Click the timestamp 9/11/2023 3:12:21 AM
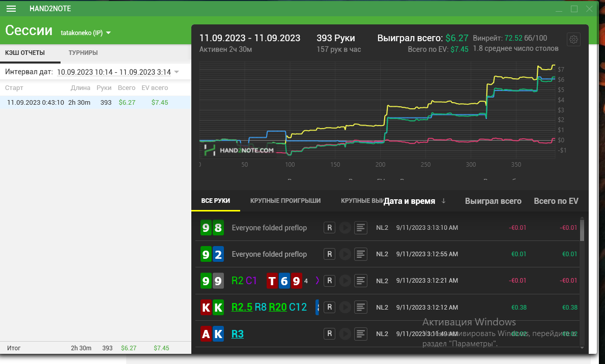 (x=427, y=281)
